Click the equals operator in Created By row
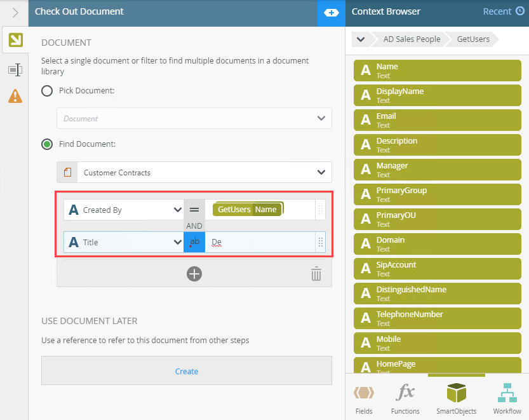This screenshot has height=420, width=529. [x=194, y=210]
